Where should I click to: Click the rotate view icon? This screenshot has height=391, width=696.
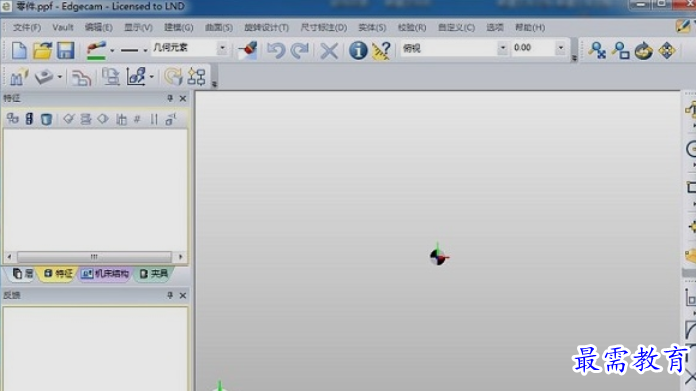[x=644, y=51]
